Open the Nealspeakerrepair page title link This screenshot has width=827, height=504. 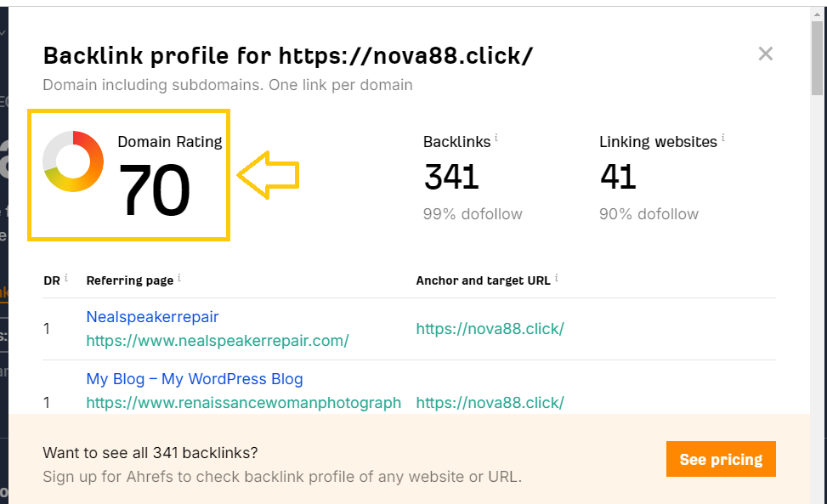152,317
